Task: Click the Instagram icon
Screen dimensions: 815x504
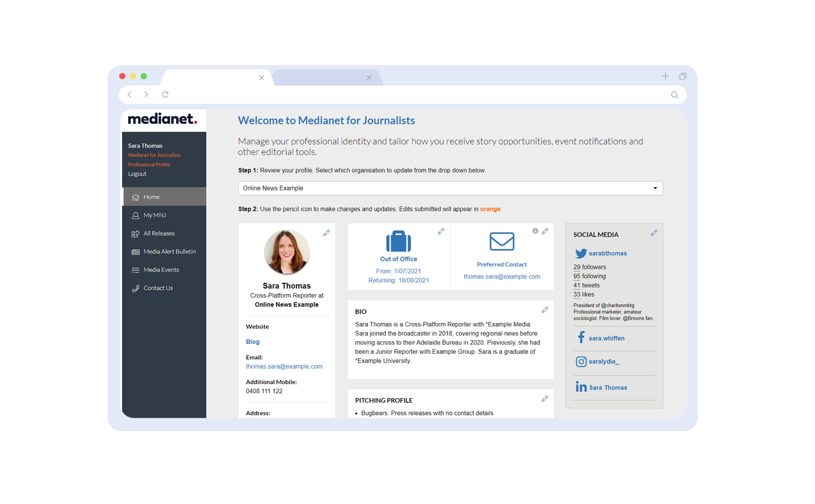Action: (x=581, y=362)
